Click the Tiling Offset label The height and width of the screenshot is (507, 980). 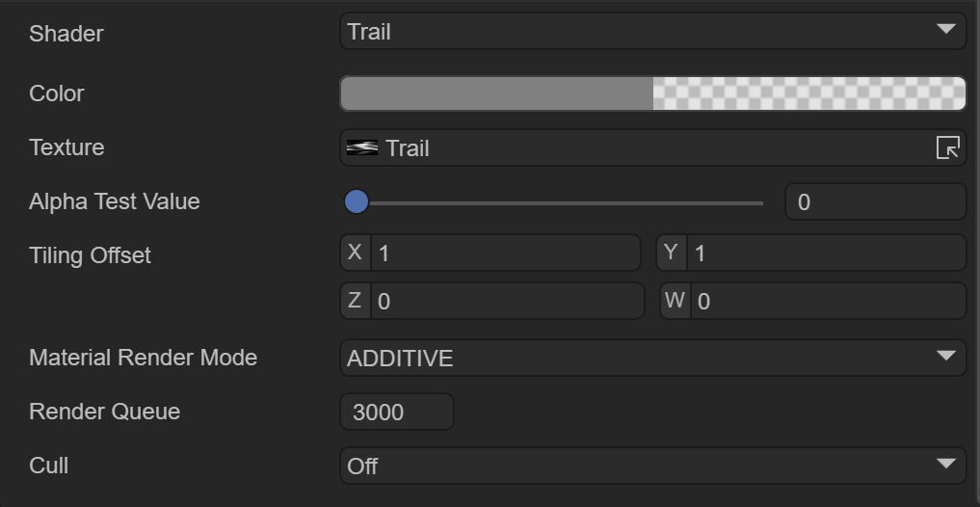pyautogui.click(x=91, y=255)
